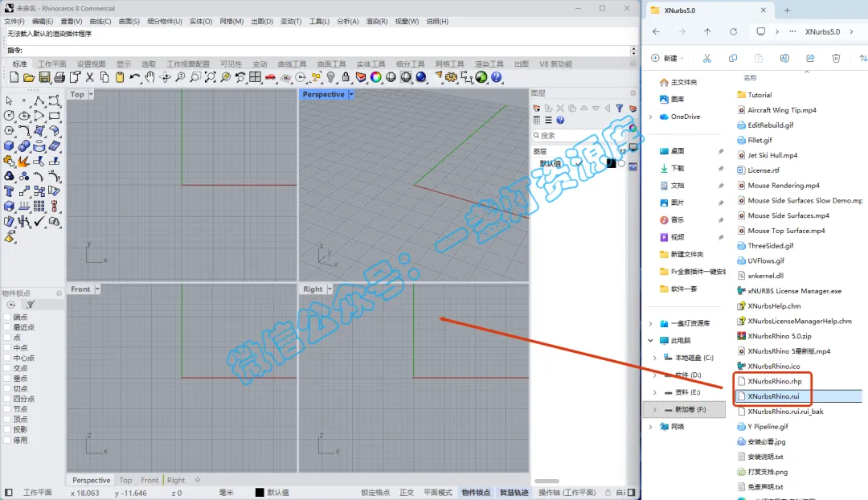Click the light bulb hide/show icon

330,77
